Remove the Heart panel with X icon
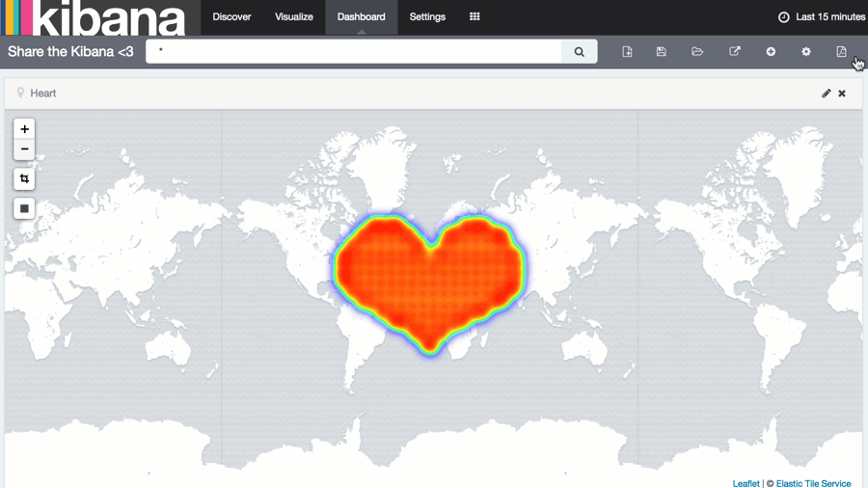Image resolution: width=868 pixels, height=488 pixels. point(842,94)
